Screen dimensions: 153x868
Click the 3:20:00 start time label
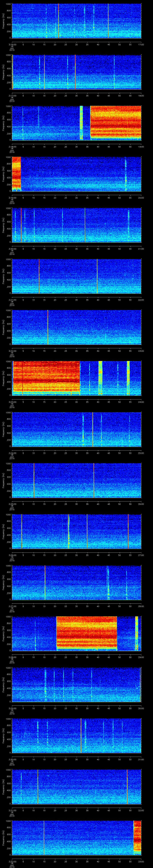click(12, 249)
